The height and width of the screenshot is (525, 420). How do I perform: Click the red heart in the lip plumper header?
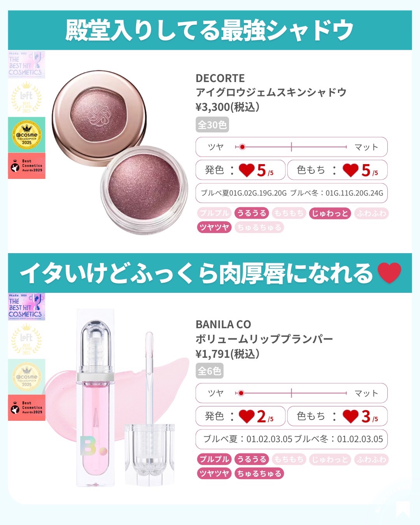(x=389, y=273)
